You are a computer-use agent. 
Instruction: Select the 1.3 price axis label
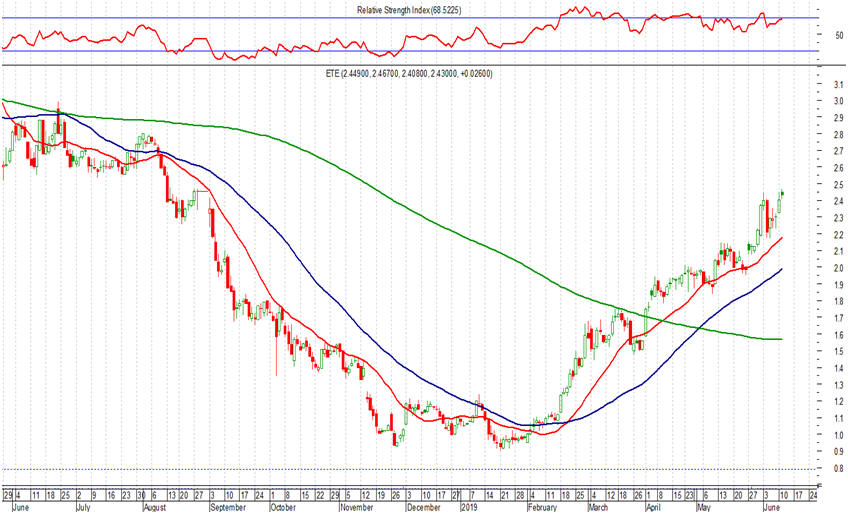(838, 385)
